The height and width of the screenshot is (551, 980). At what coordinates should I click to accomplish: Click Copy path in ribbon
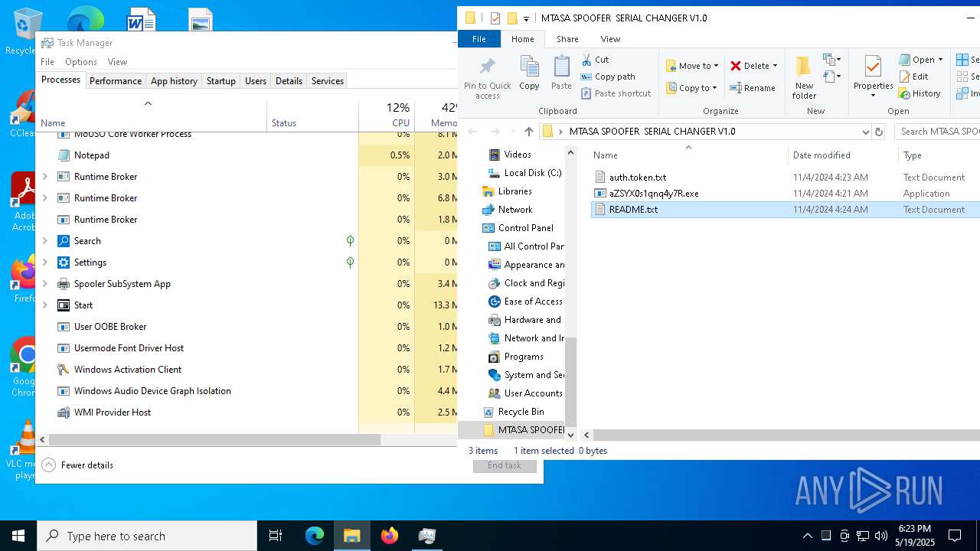tap(608, 77)
